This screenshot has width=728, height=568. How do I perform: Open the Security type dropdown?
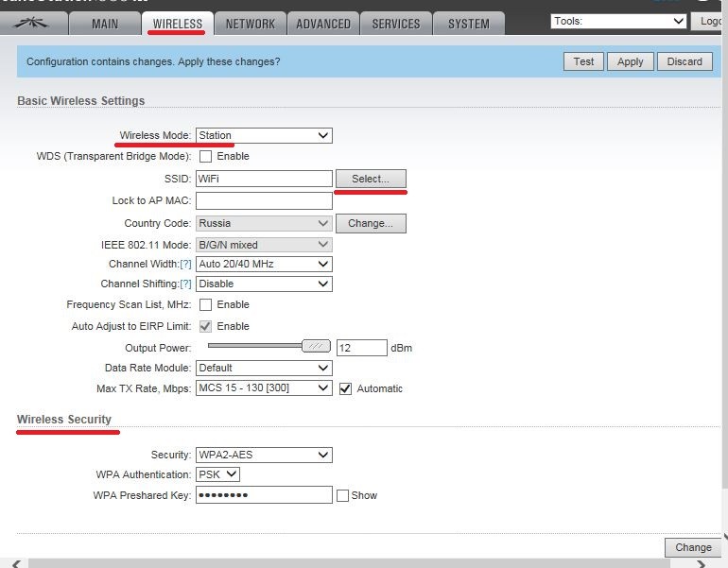pyautogui.click(x=264, y=455)
